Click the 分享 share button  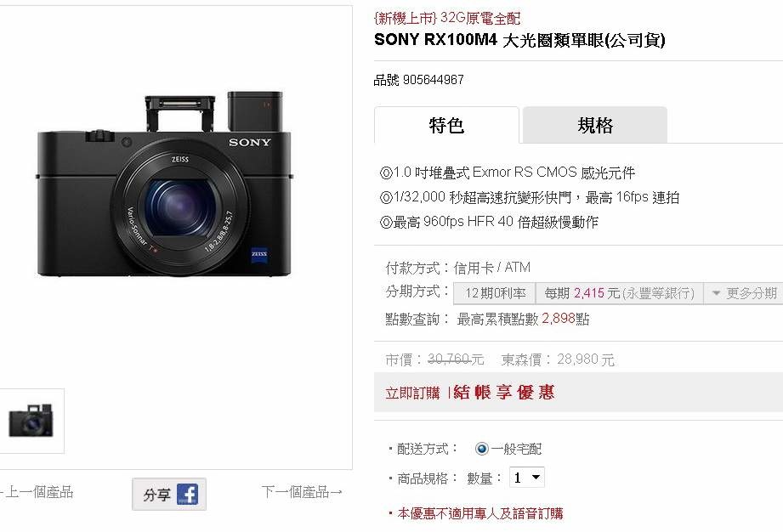click(169, 494)
